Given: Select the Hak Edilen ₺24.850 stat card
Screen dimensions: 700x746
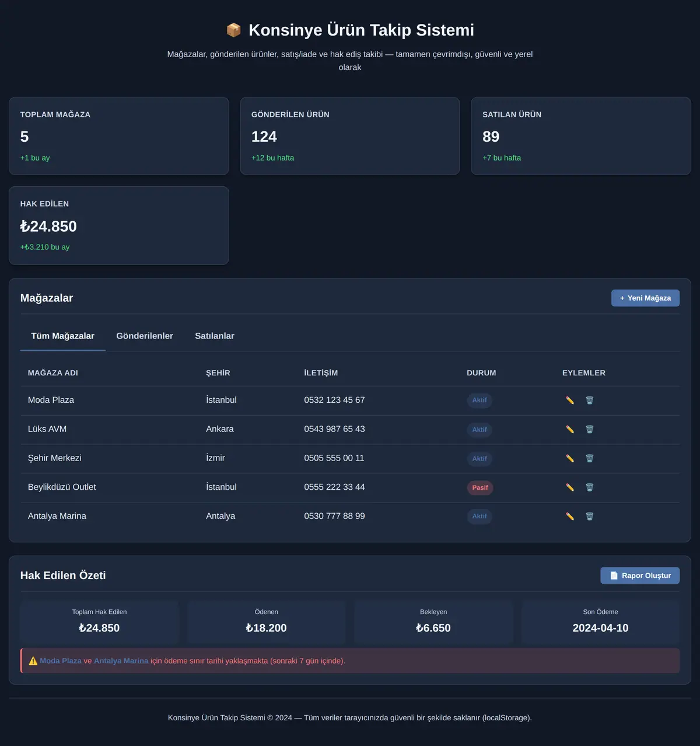Looking at the screenshot, I should click(119, 225).
